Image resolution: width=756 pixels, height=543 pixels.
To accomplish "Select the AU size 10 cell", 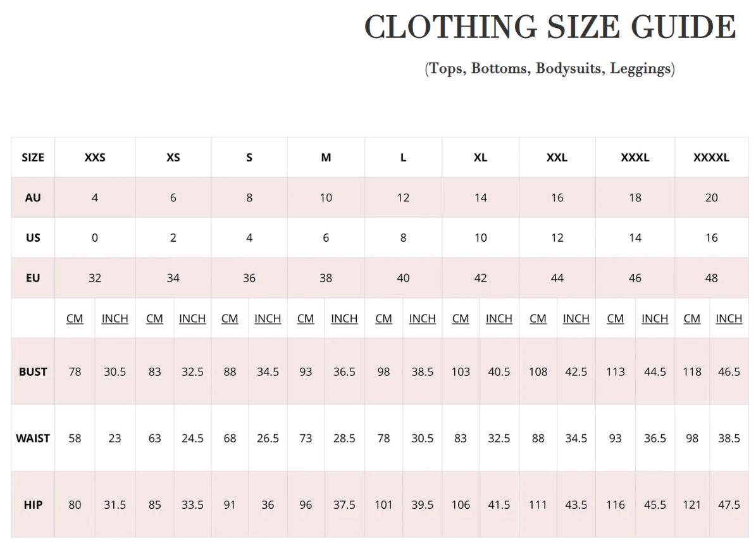I will click(x=326, y=197).
